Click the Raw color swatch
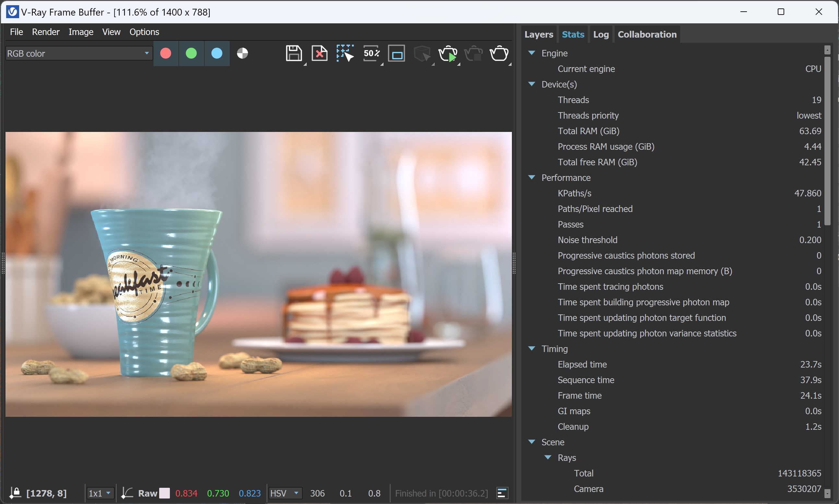Viewport: 839px width, 504px height. coord(165,493)
